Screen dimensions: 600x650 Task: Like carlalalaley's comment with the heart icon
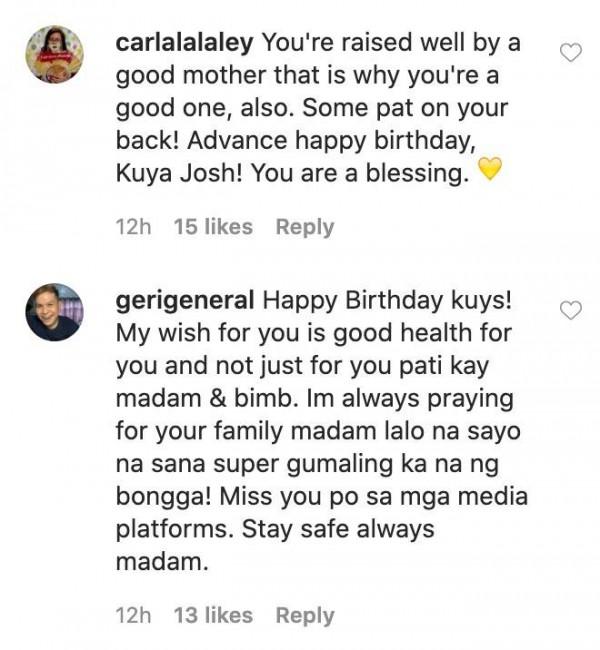tap(571, 53)
